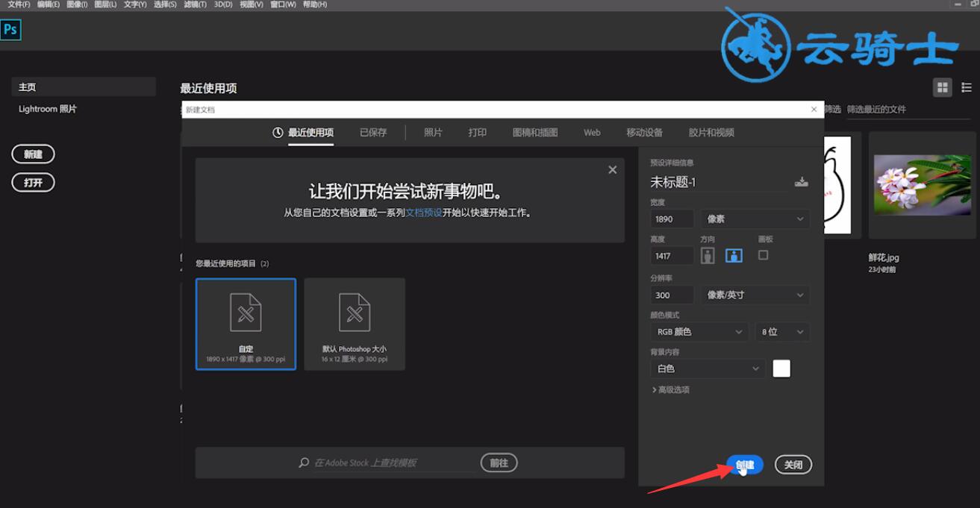
Task: Click the 打开 button on home screen
Action: (x=33, y=183)
